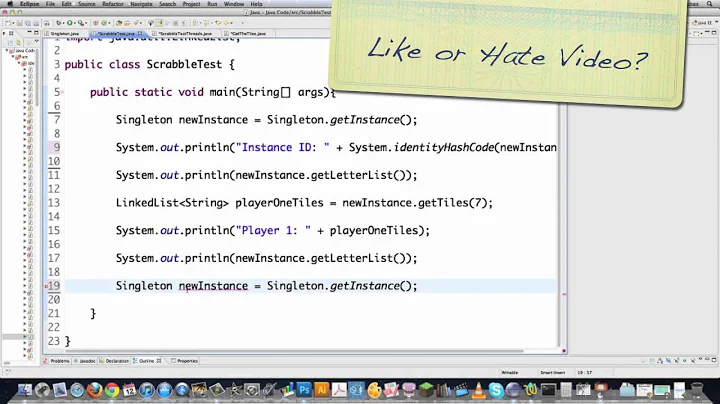Viewport: 720px width, 404px height.
Task: Open the External Tools dropdown arrow
Action: click(x=86, y=23)
